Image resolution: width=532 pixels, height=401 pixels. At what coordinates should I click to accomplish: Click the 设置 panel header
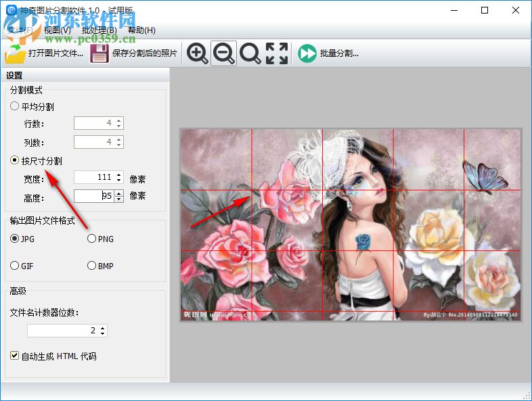[x=85, y=75]
